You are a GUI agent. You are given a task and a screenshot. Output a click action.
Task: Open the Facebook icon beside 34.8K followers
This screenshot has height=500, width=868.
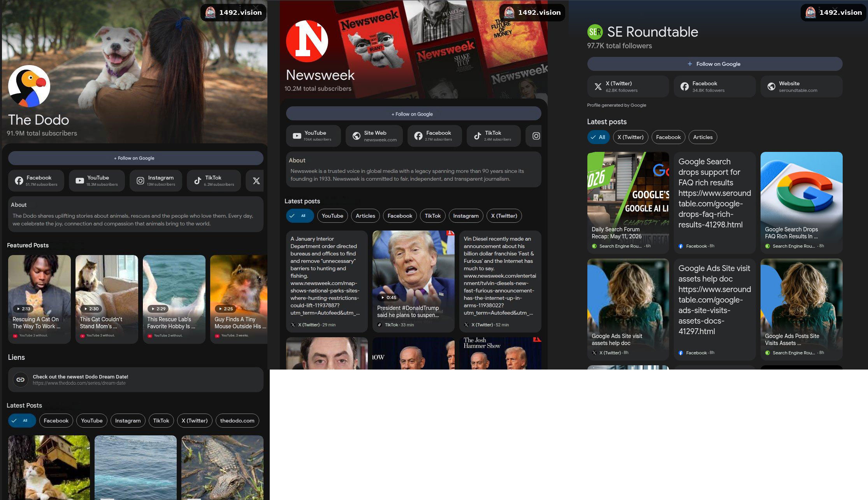684,86
